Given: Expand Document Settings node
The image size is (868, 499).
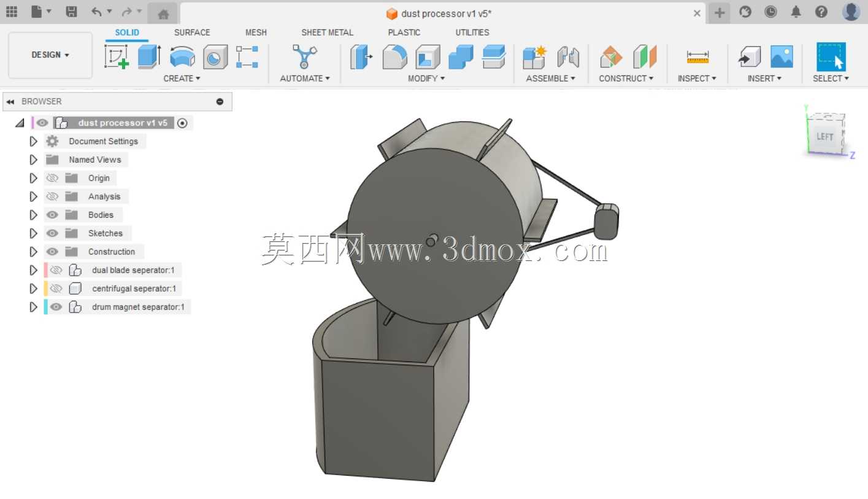Looking at the screenshot, I should (x=34, y=141).
